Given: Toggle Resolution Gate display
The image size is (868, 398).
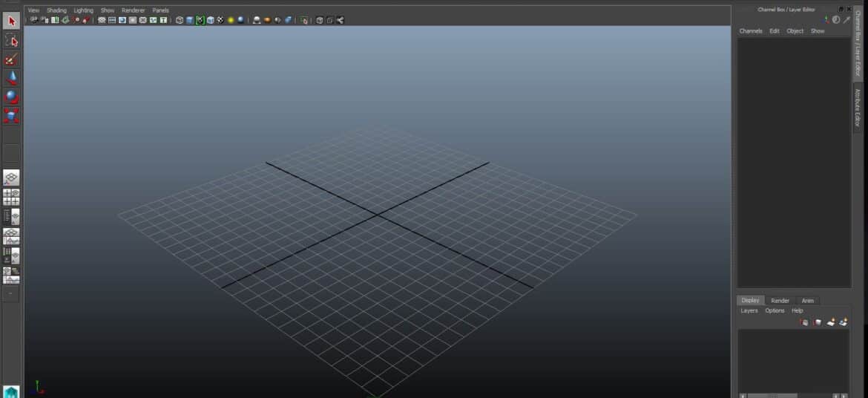Looking at the screenshot, I should tap(122, 20).
